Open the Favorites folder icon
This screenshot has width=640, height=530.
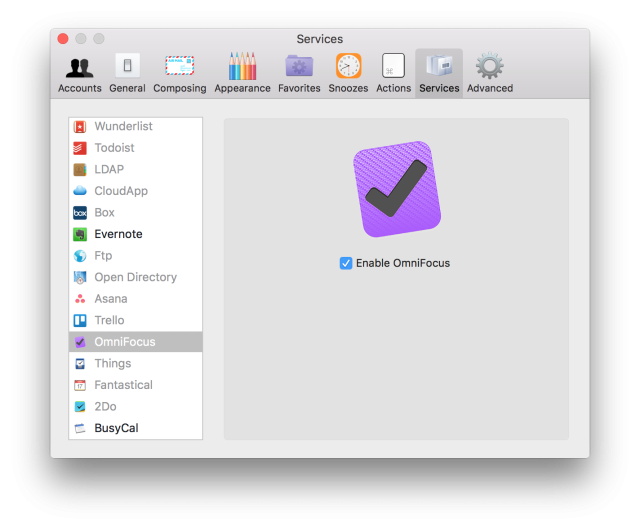pyautogui.click(x=299, y=66)
